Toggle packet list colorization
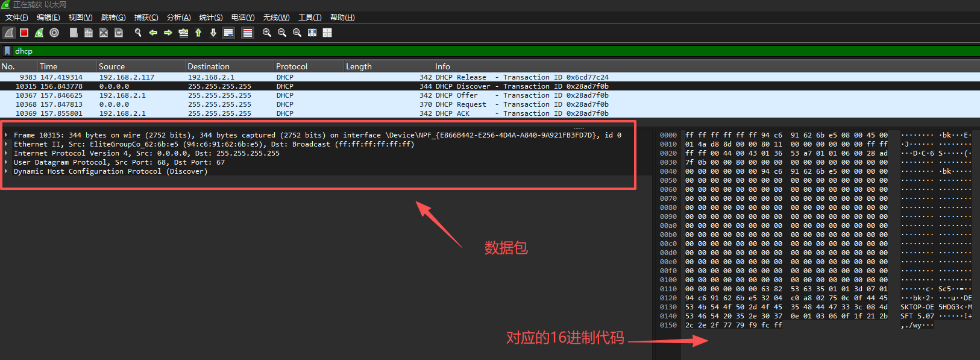This screenshot has width=980, height=360. (x=248, y=33)
